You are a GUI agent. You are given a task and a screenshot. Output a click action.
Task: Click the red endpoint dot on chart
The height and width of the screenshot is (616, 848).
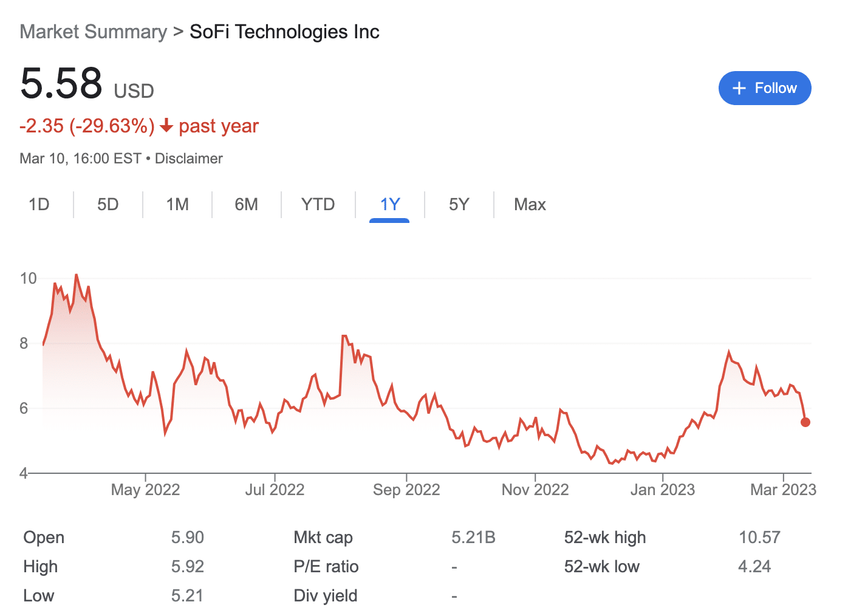[805, 422]
